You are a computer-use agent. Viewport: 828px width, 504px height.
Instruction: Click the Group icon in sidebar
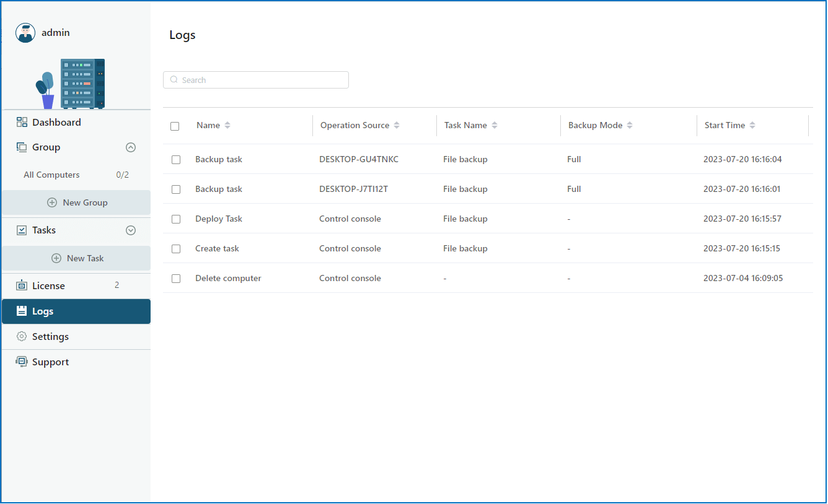(x=22, y=147)
